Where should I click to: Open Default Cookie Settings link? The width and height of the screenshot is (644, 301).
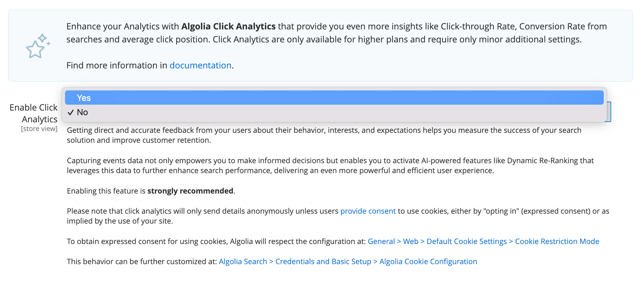click(466, 241)
